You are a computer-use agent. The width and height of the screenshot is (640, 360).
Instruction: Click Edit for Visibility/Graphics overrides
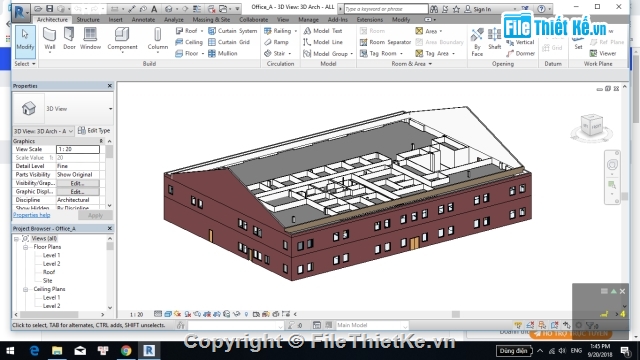(x=78, y=183)
